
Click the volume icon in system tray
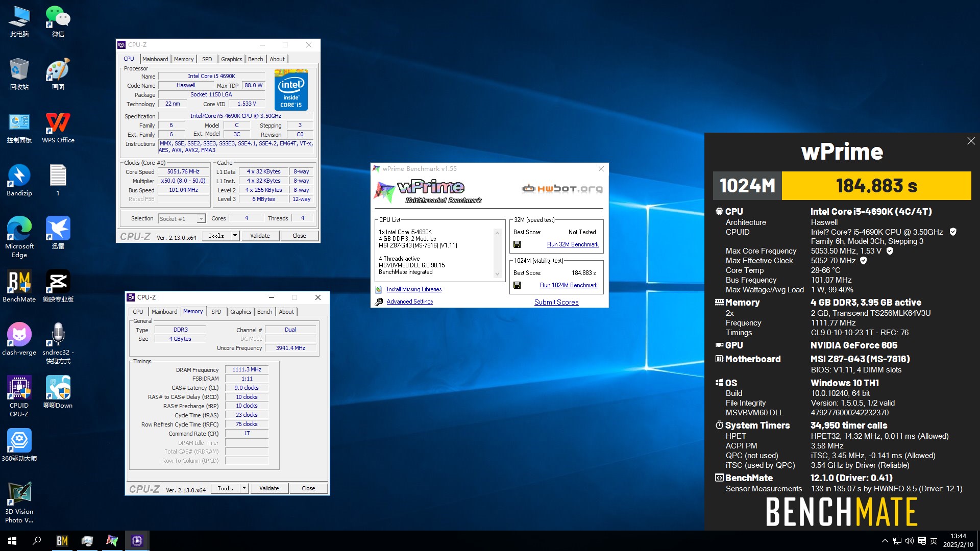910,541
